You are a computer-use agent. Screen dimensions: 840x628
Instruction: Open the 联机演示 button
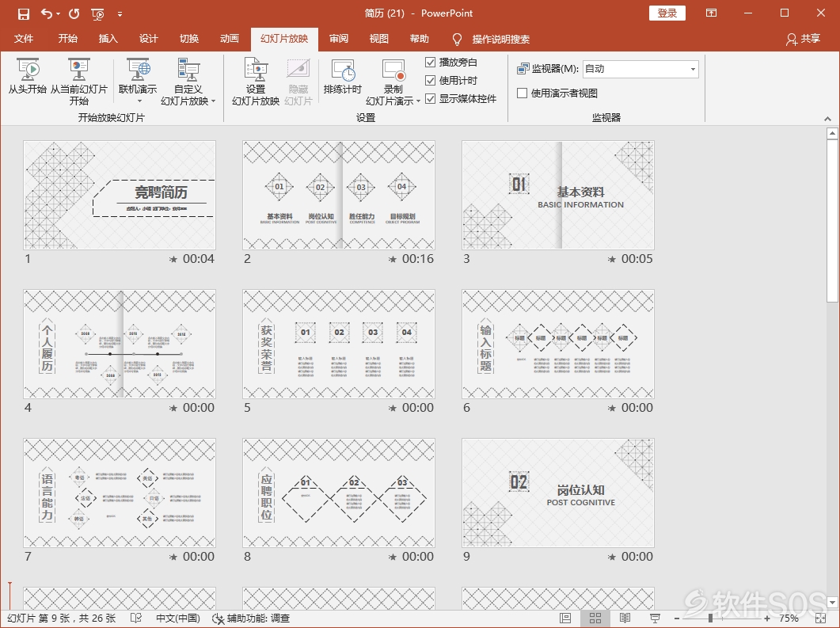[x=138, y=76]
